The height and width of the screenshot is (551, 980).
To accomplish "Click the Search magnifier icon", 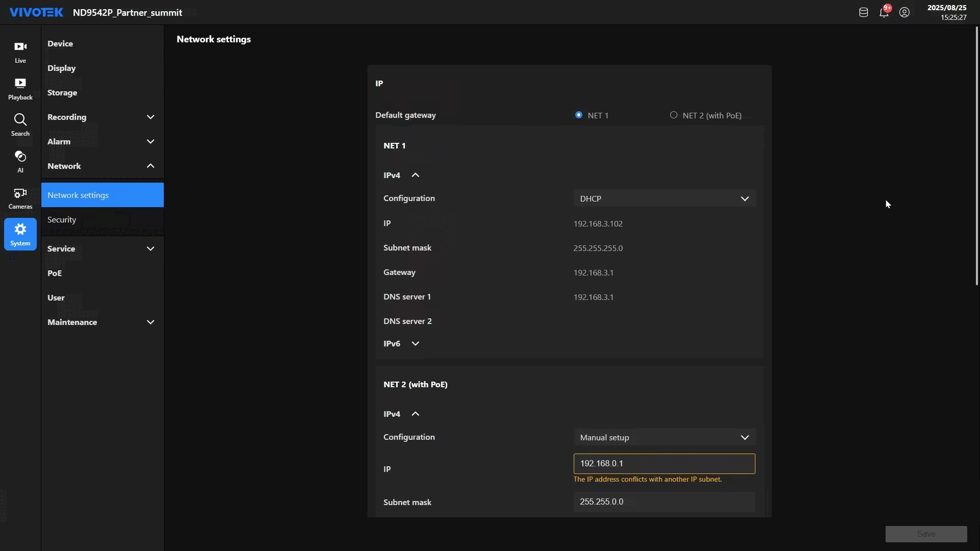I will point(20,125).
